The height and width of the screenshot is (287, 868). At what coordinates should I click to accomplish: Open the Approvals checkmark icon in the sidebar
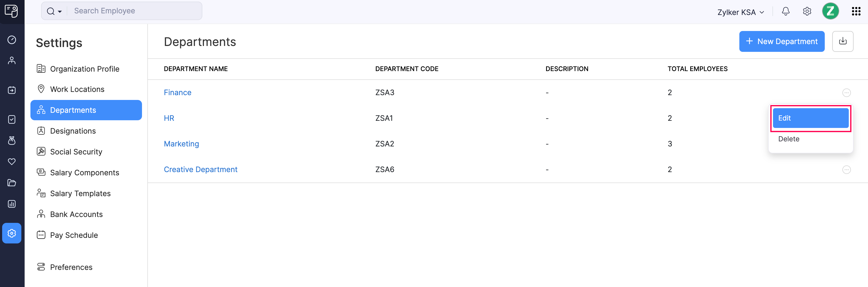(12, 119)
